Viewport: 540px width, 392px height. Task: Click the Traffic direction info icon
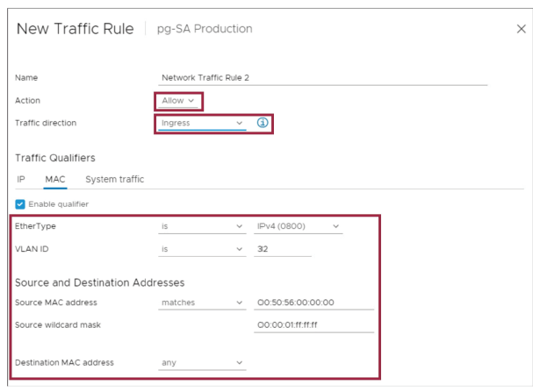click(x=262, y=124)
